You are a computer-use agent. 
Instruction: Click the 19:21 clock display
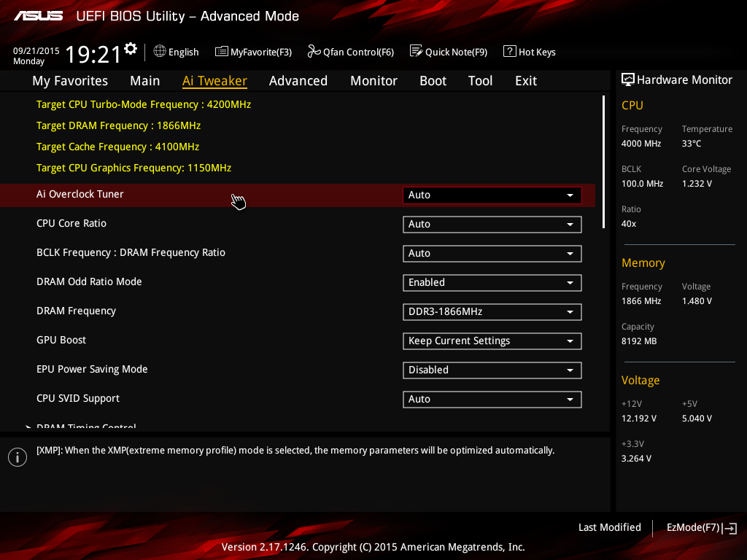[93, 54]
